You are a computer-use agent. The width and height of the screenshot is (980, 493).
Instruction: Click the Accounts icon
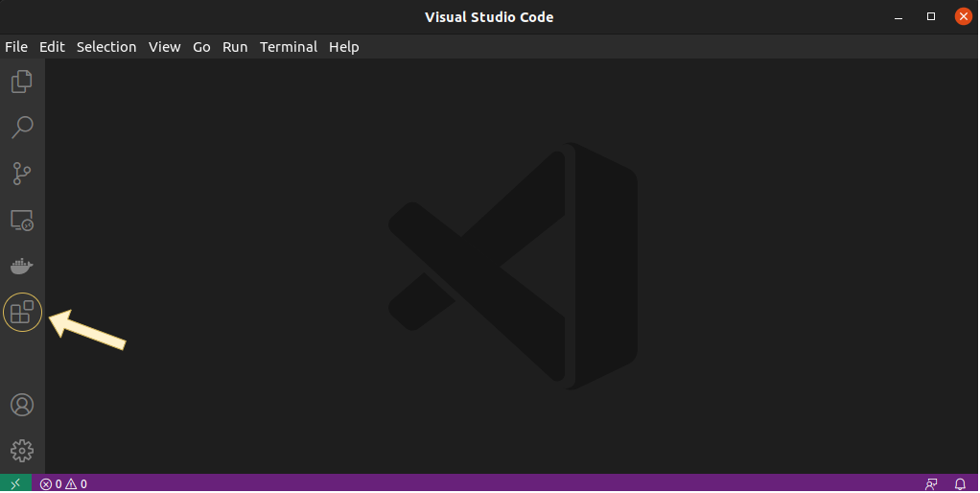[x=22, y=405]
